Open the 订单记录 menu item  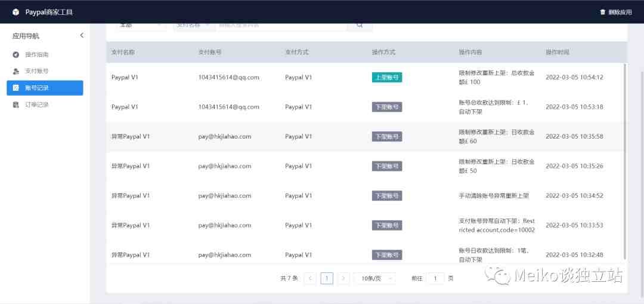pyautogui.click(x=45, y=105)
